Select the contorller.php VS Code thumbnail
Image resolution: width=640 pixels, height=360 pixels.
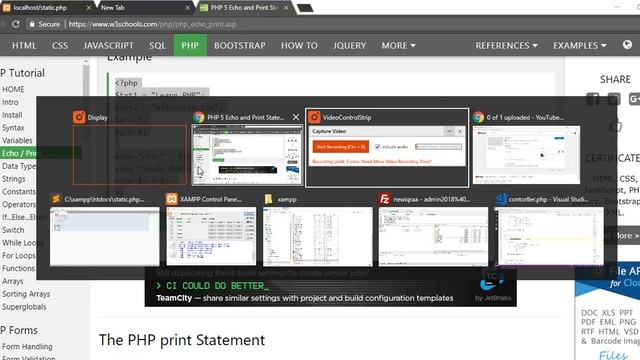click(549, 236)
